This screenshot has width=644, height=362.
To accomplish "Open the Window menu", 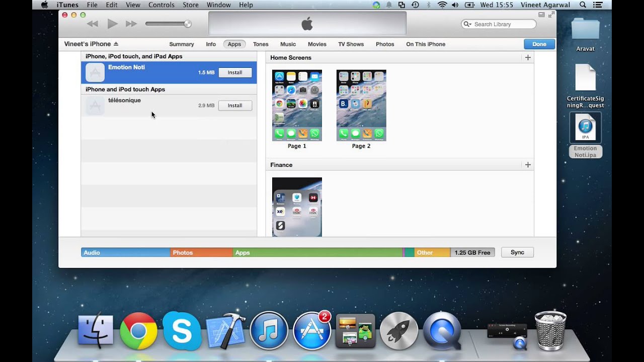I will coord(219,5).
